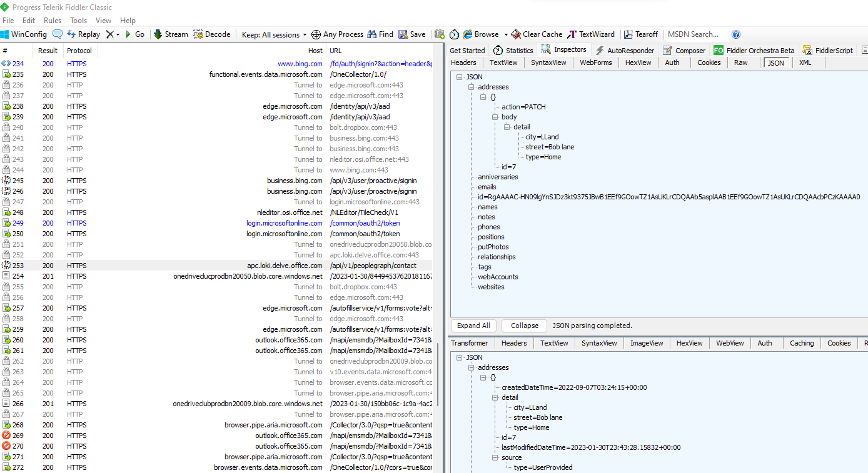Sort sessions by the Result column header
Image resolution: width=868 pixels, height=473 pixels.
coord(48,51)
